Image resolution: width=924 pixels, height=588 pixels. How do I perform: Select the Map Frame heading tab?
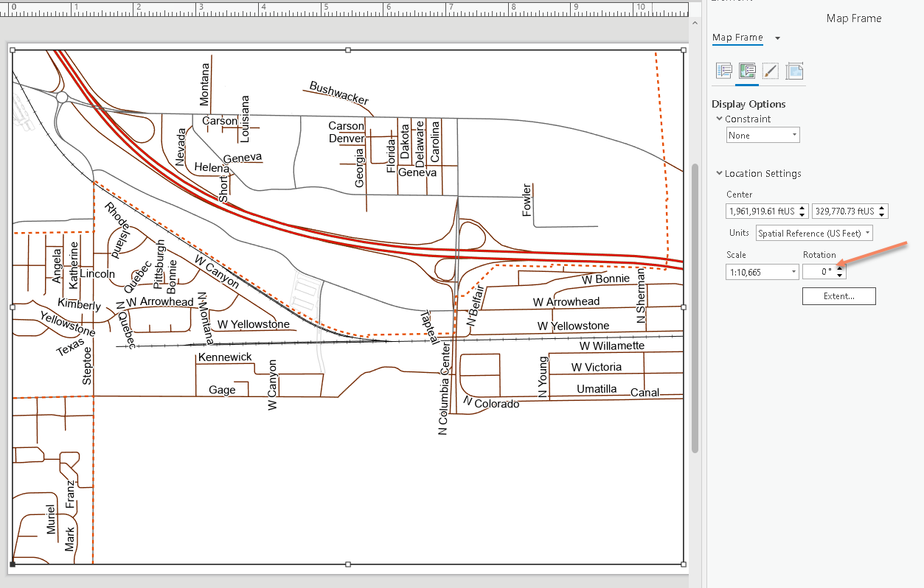737,37
